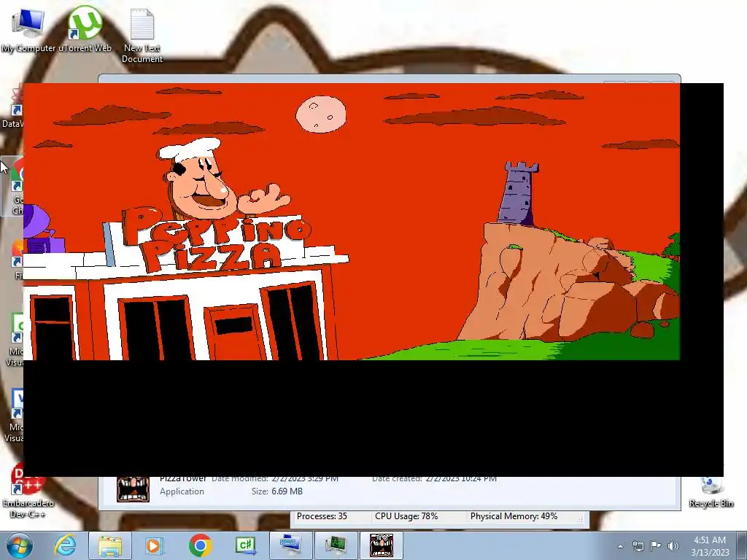This screenshot has width=747, height=560.
Task: Click the 'Application' file type text
Action: 182,491
